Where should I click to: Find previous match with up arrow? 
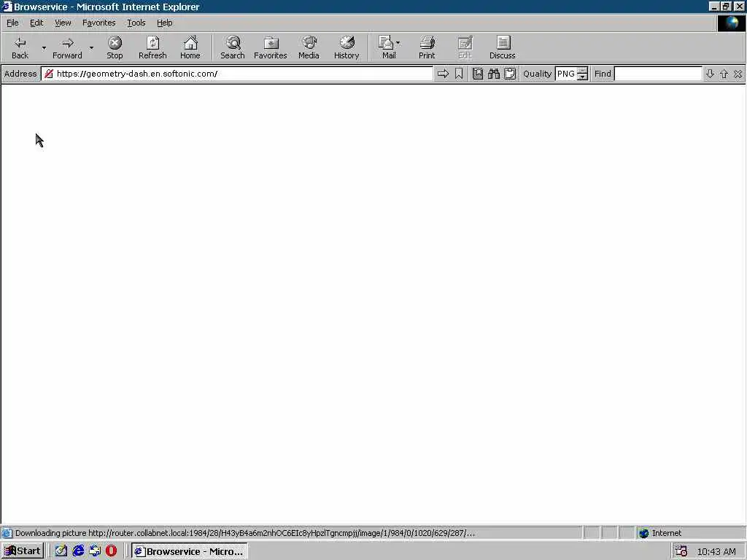click(724, 74)
